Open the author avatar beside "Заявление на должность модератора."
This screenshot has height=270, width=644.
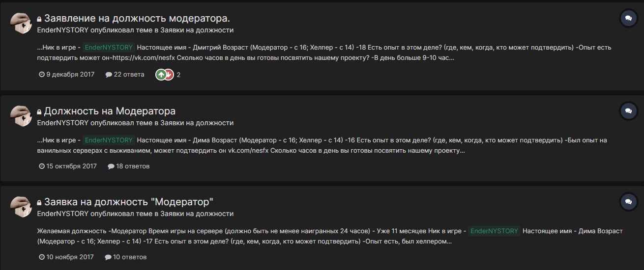tap(21, 23)
